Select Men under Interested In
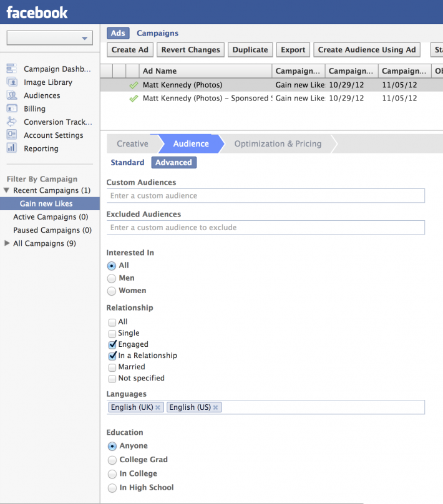The image size is (443, 504). (112, 278)
